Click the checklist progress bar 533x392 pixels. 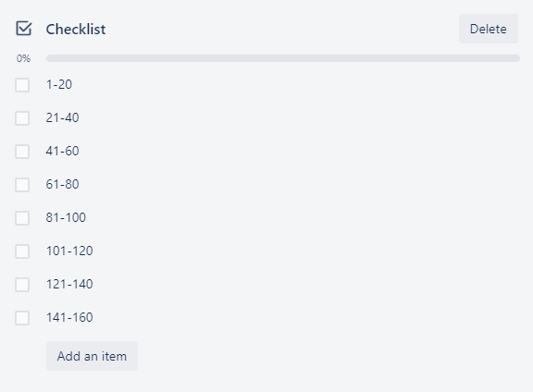point(283,58)
